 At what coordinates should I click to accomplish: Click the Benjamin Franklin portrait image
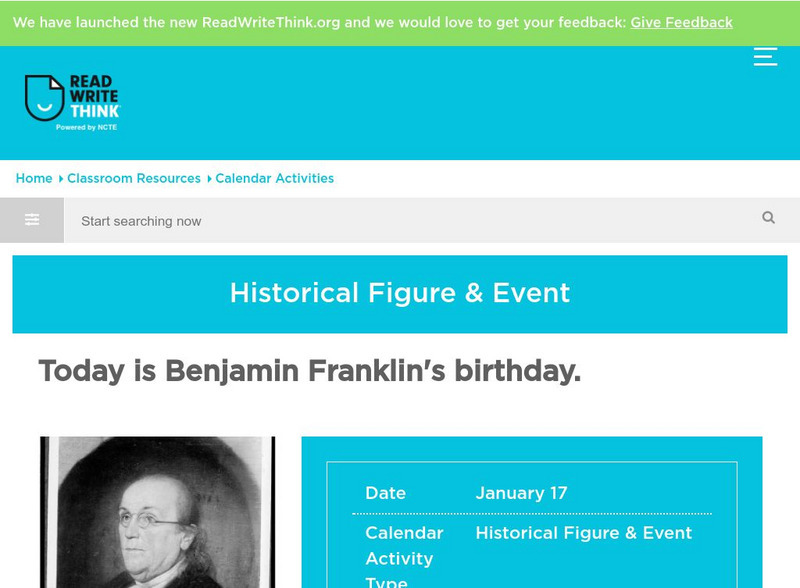click(x=157, y=512)
